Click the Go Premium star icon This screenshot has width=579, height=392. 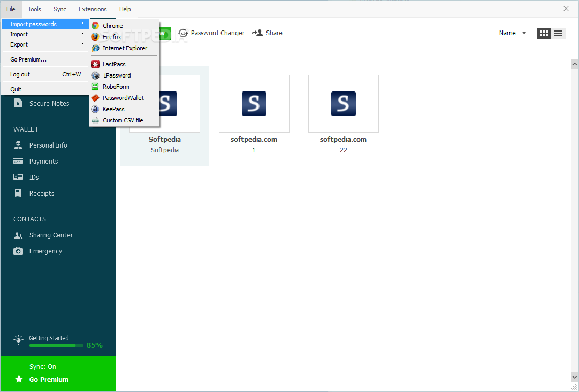click(x=19, y=379)
